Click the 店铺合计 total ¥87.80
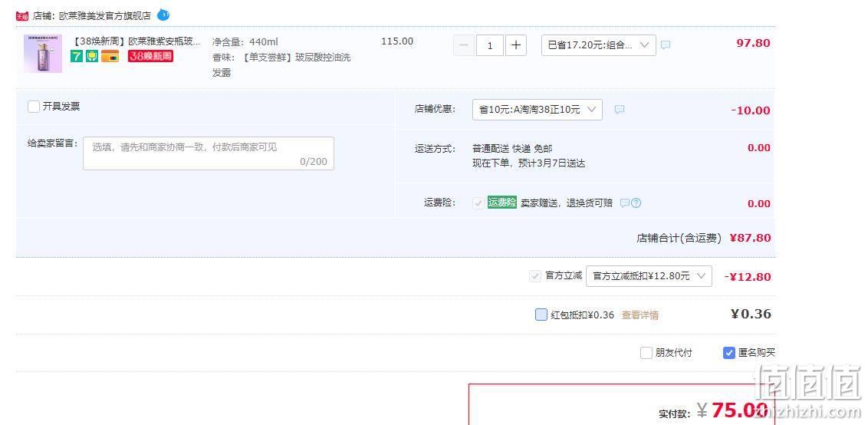The height and width of the screenshot is (425, 868). (750, 238)
